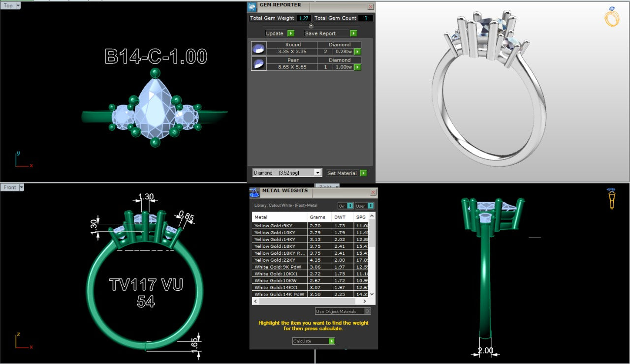Click the Pear shape cell in the gem table
630x364 pixels.
pyautogui.click(x=293, y=61)
